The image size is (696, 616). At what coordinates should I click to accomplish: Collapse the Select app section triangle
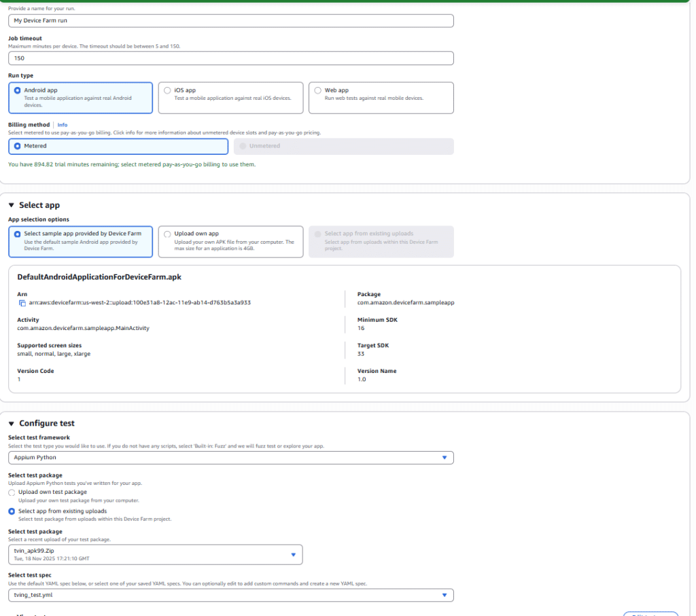(12, 205)
